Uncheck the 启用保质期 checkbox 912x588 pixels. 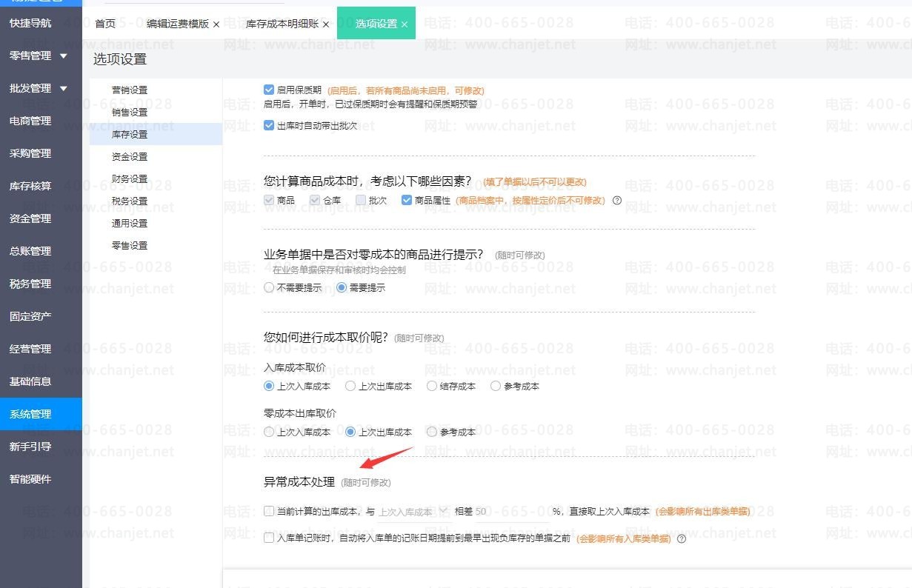[x=269, y=90]
